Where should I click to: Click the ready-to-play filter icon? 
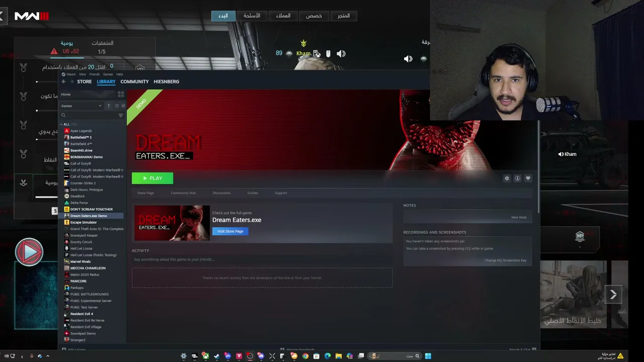[123, 106]
